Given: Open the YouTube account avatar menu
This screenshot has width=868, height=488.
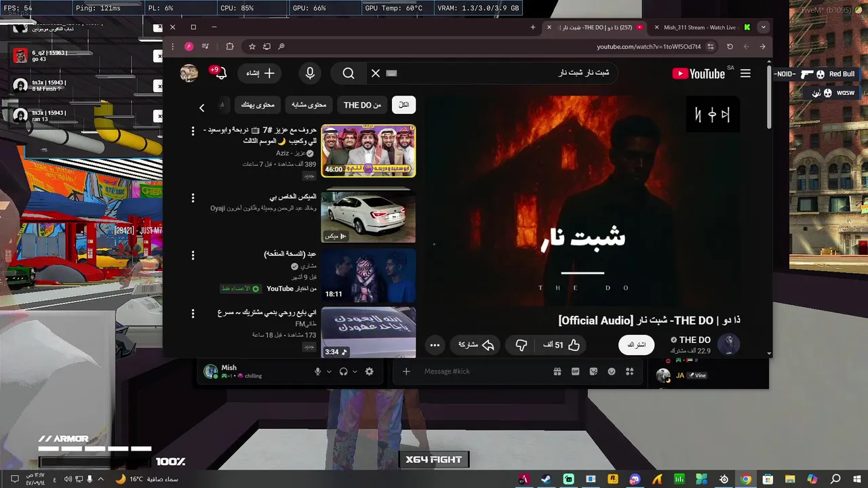Looking at the screenshot, I should click(x=189, y=73).
